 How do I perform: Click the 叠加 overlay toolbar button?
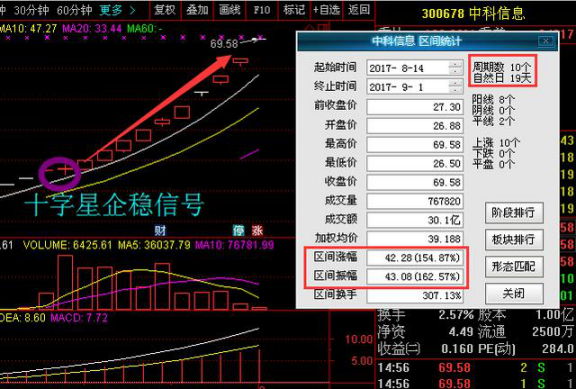[x=197, y=10]
